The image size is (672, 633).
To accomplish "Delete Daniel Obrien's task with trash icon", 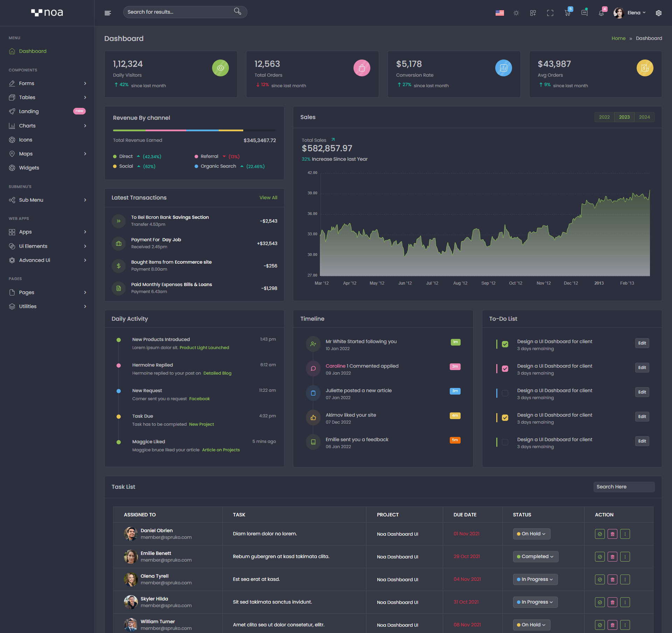I will click(x=612, y=534).
